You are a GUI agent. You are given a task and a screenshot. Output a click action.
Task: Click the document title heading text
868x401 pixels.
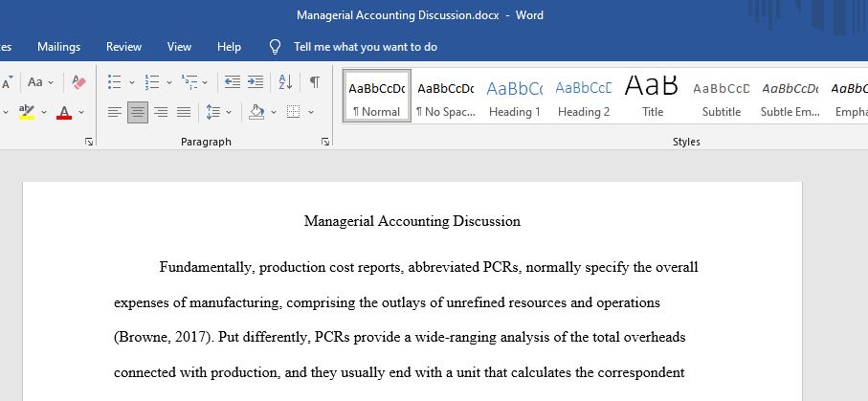pyautogui.click(x=412, y=221)
